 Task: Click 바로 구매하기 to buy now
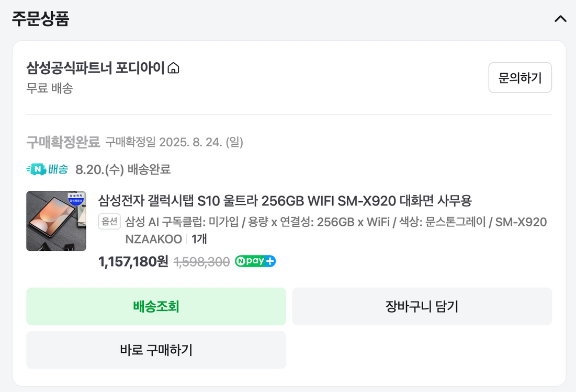pyautogui.click(x=156, y=350)
